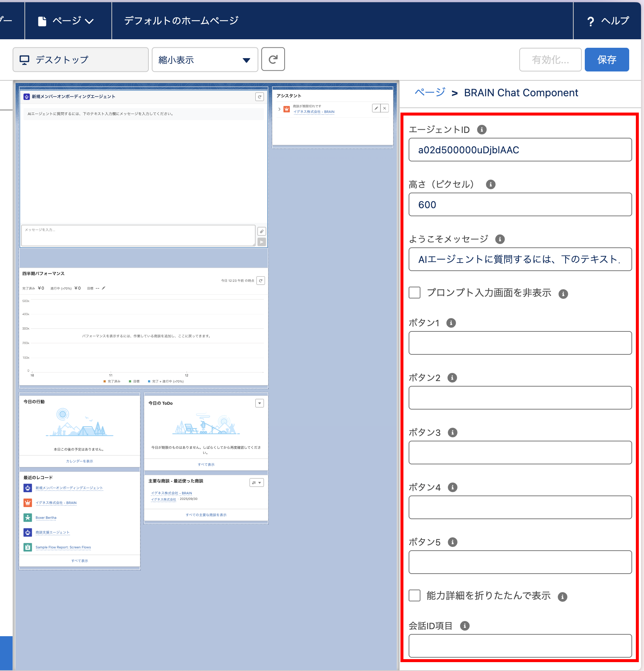
Task: Click the edit pencil icon in アシスタント card
Action: click(x=376, y=108)
